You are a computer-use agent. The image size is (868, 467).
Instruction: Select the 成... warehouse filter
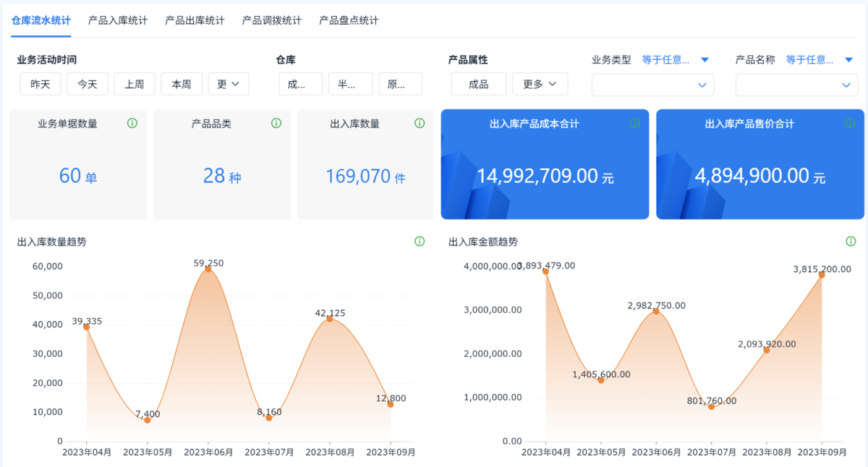click(300, 84)
